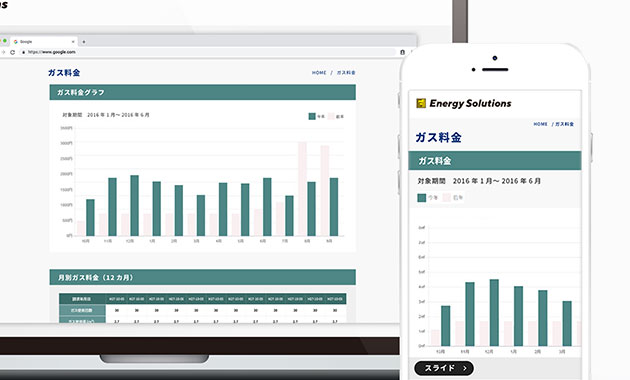Click the ガス料金 breadcrumb on the phone
The width and height of the screenshot is (630, 380).
(565, 124)
